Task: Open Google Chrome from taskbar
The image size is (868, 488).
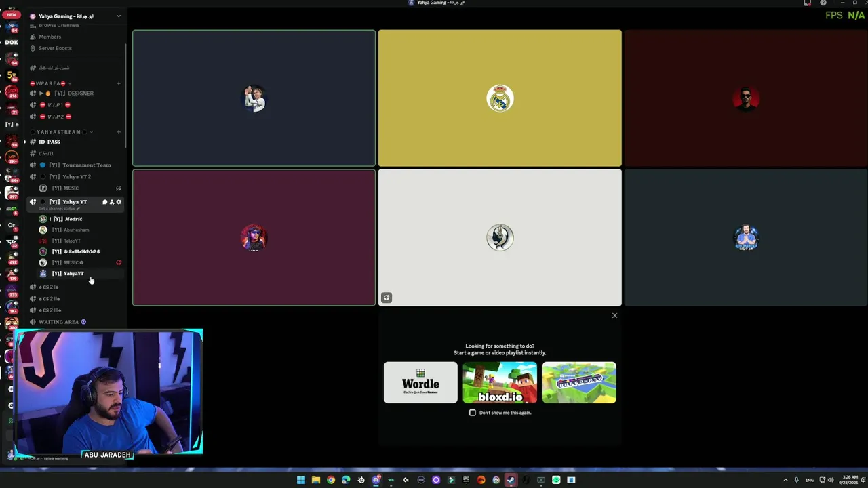Action: pyautogui.click(x=331, y=480)
